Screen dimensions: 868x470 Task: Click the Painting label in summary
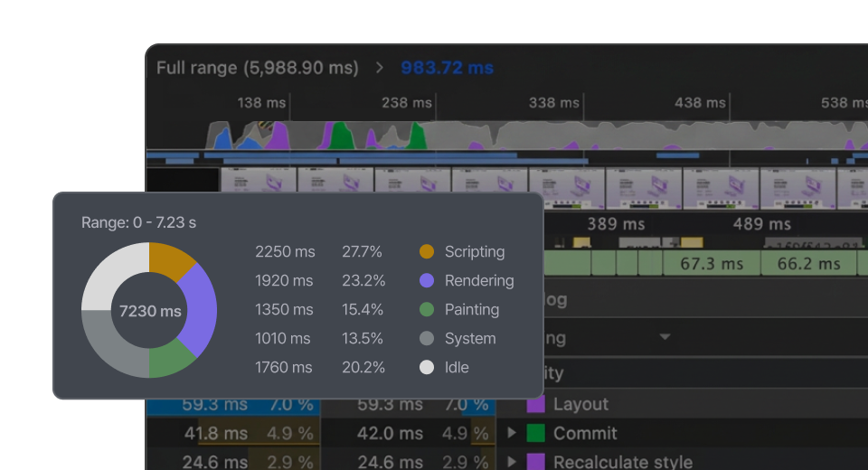472,309
